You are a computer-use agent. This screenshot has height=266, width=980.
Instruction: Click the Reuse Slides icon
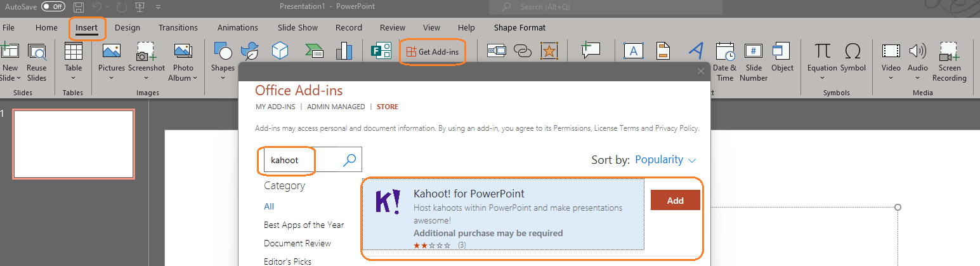click(37, 52)
